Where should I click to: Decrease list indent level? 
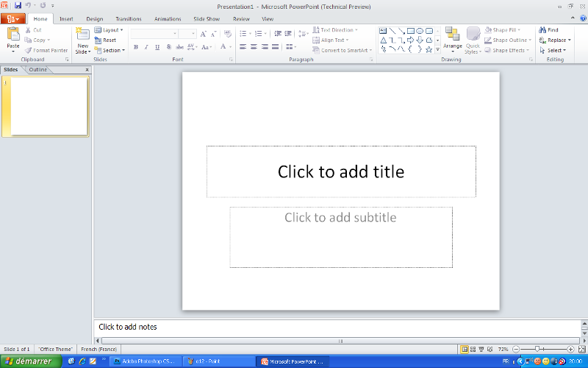coord(278,34)
